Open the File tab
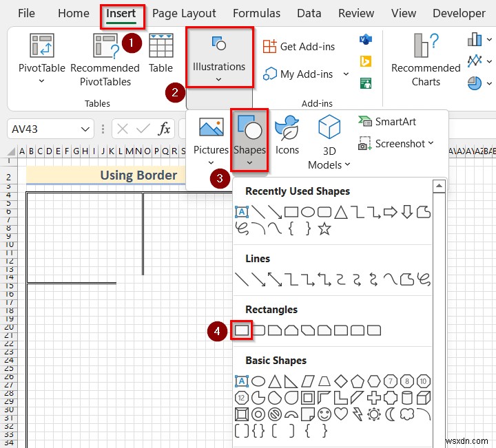The image size is (496, 448). click(26, 13)
